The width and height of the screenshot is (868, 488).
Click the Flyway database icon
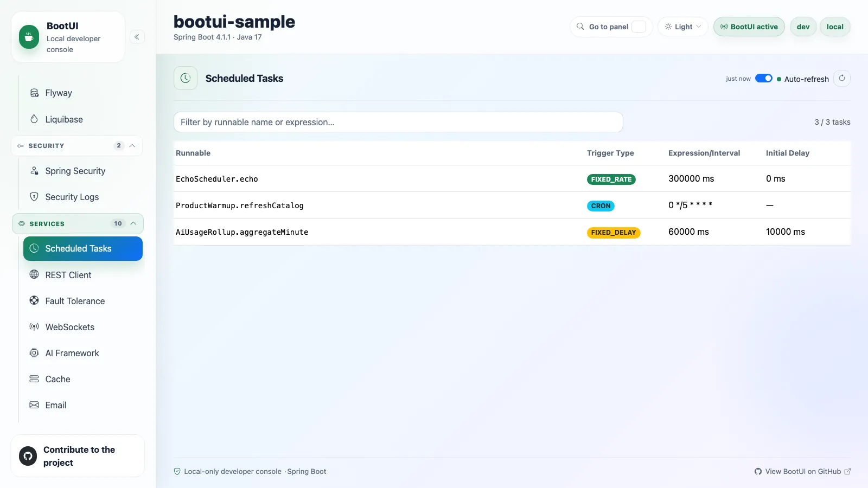(x=34, y=93)
